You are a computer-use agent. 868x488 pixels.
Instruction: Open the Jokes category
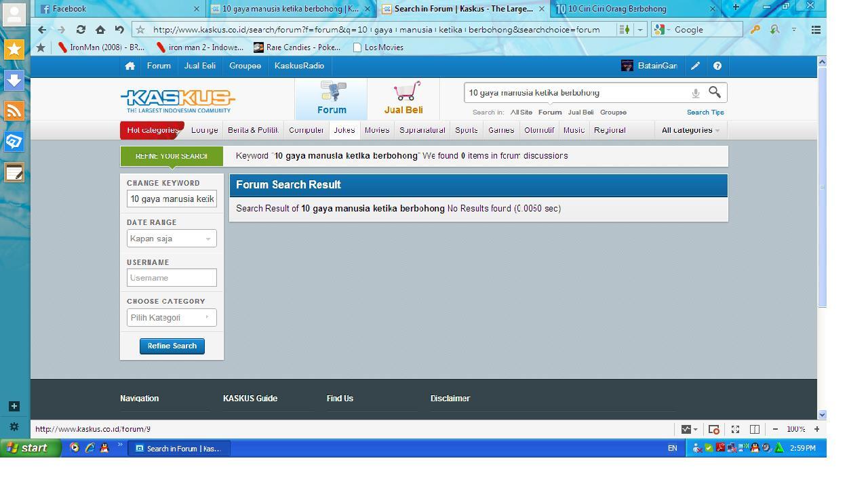click(x=344, y=130)
